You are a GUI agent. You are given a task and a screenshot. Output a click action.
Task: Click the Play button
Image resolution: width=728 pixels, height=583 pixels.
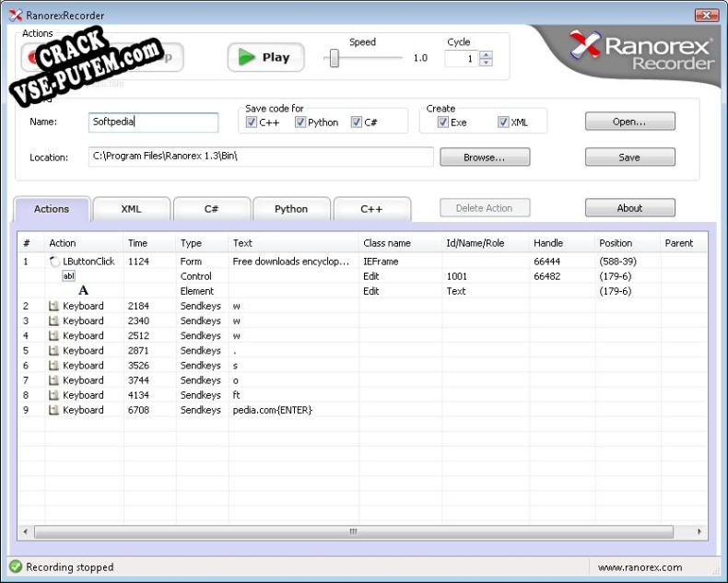pyautogui.click(x=265, y=57)
